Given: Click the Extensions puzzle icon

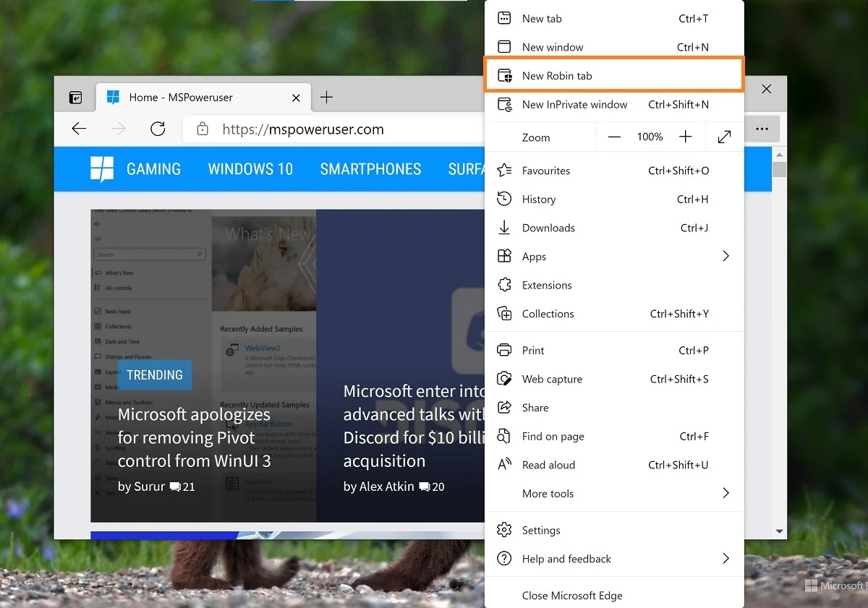Looking at the screenshot, I should [504, 285].
